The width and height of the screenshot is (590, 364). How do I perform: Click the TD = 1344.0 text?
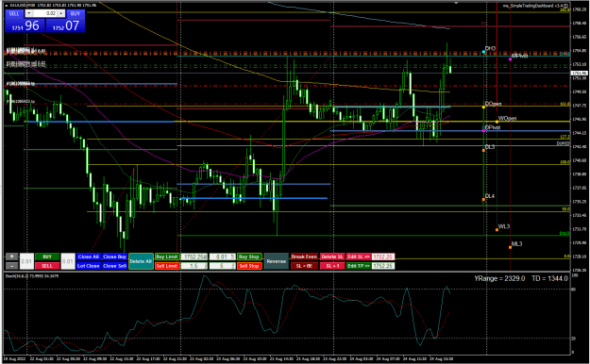(549, 278)
